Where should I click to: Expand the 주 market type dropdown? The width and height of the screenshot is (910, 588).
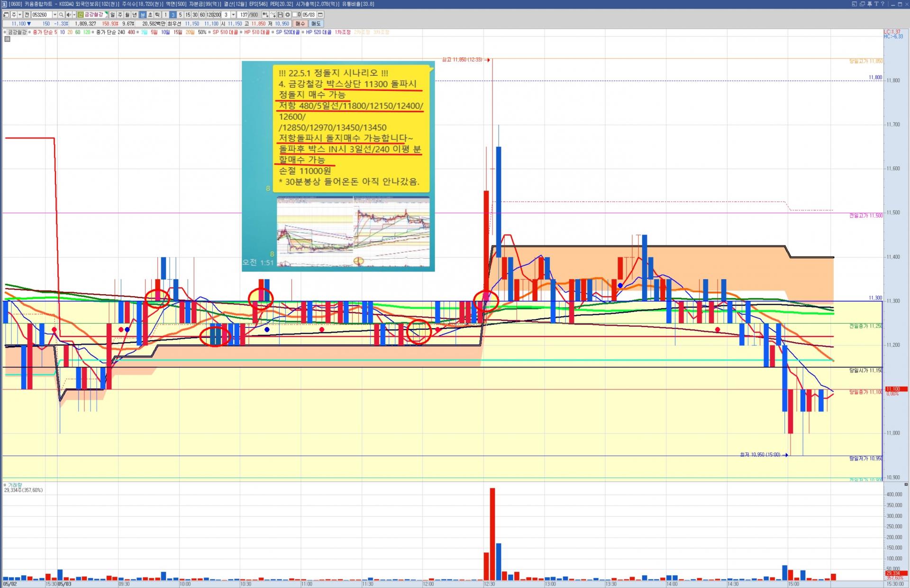[x=20, y=15]
